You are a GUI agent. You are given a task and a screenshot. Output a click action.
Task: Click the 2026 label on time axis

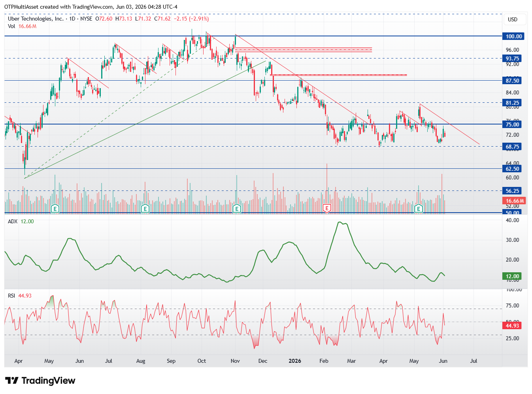pos(295,361)
